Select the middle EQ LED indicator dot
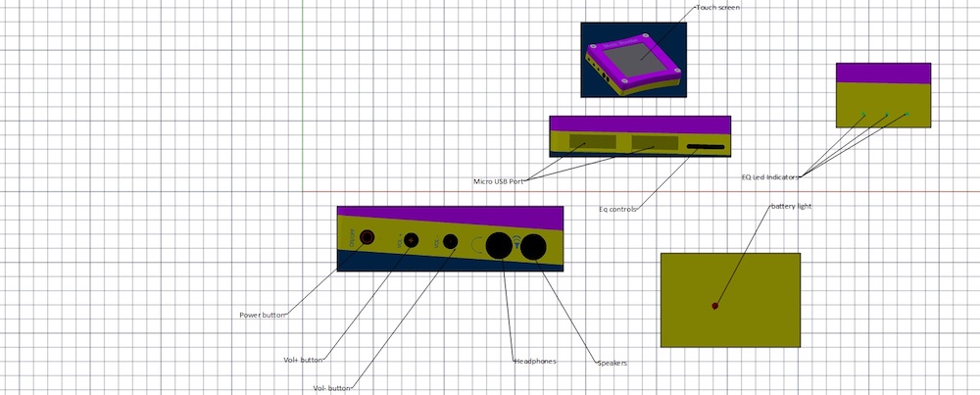Viewport: 980px width, 395px height. [x=887, y=116]
